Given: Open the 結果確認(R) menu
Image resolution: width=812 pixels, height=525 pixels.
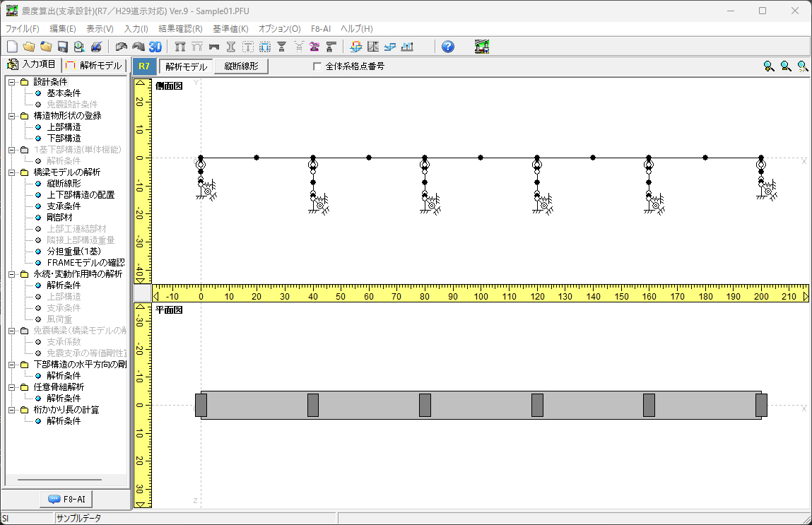Looking at the screenshot, I should click(x=180, y=29).
